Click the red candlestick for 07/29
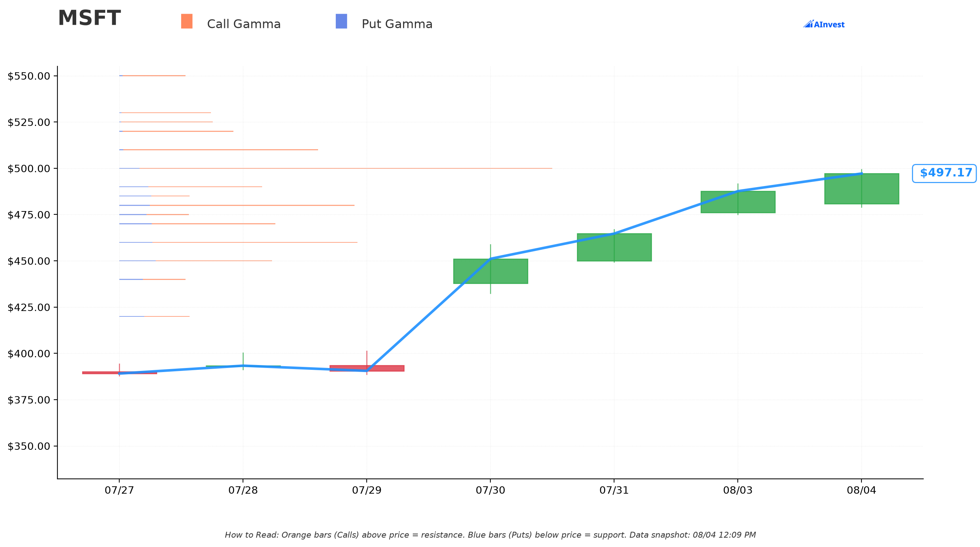The image size is (980, 547). [x=367, y=368]
